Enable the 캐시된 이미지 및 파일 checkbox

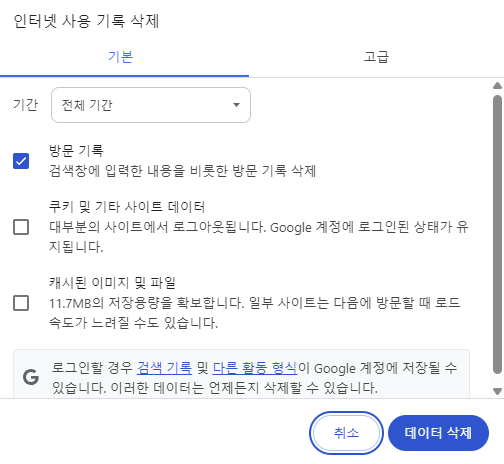21,303
